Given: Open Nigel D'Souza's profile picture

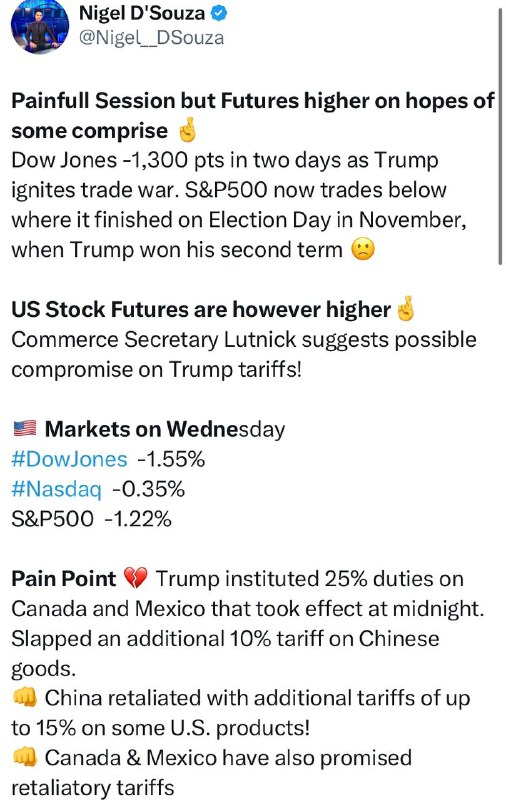Looking at the screenshot, I should tap(39, 26).
